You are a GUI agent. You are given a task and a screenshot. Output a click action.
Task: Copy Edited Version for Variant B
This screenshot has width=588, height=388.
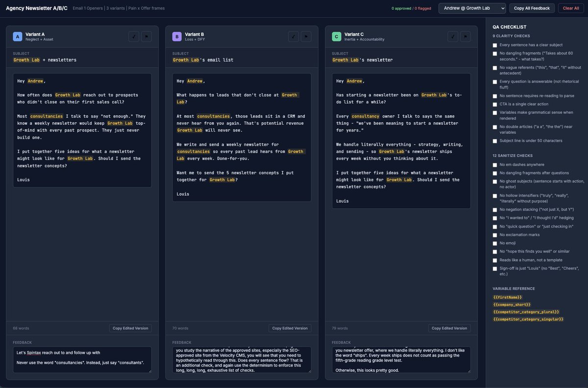pos(290,328)
